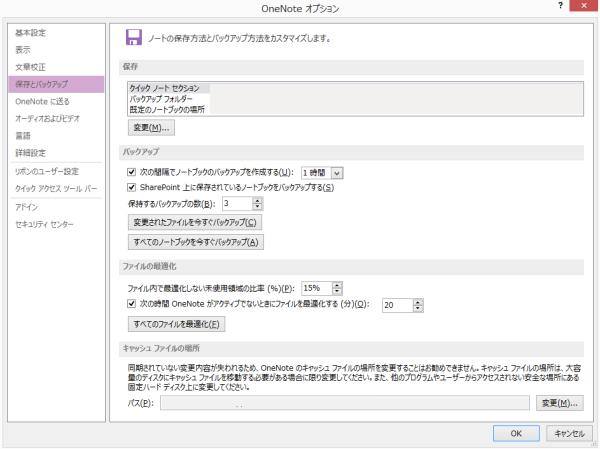Toggle automatic notebook backup interval checkbox
The image size is (600, 449).
click(x=132, y=172)
